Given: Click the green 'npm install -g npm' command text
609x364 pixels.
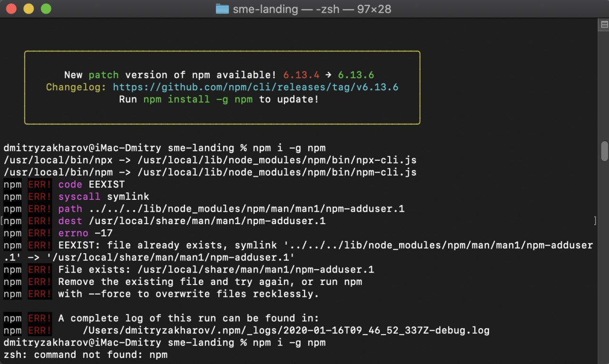Looking at the screenshot, I should click(198, 99).
